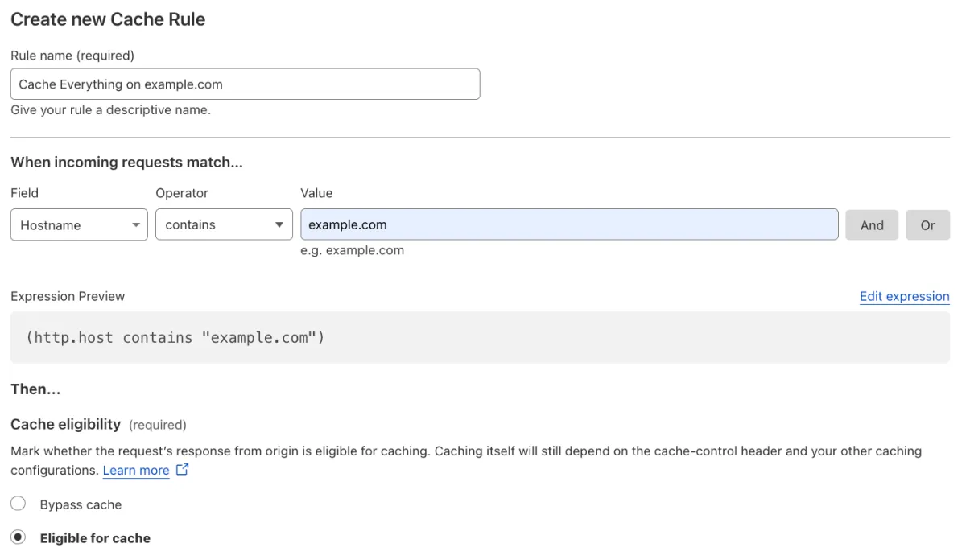Click the Or condition button

(x=928, y=224)
